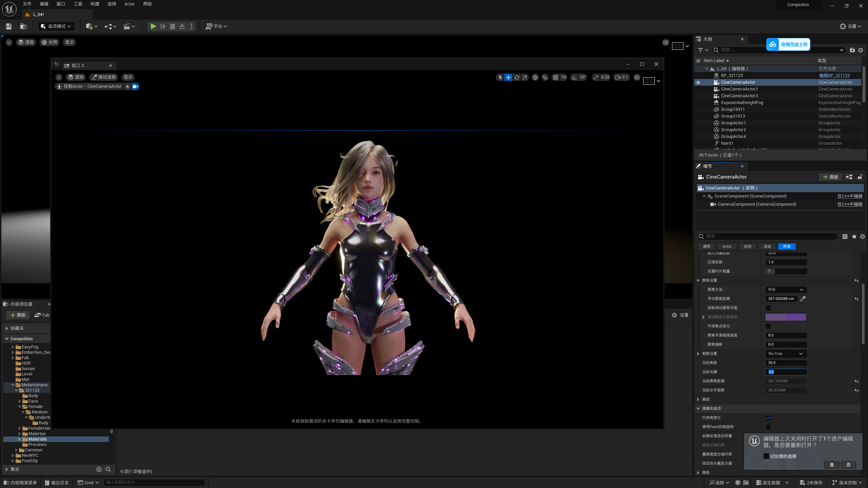Open the Details property matrix table icon
This screenshot has width=868, height=488.
click(845, 237)
